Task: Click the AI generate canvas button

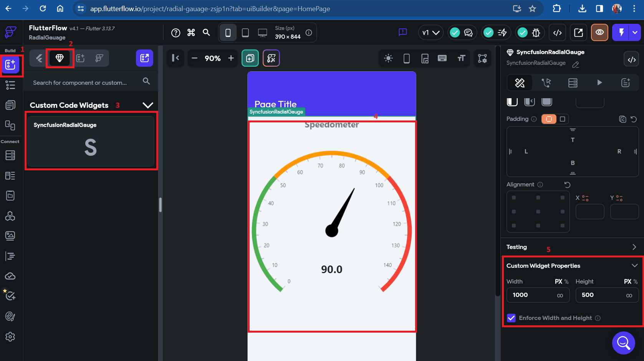Action: tap(271, 58)
